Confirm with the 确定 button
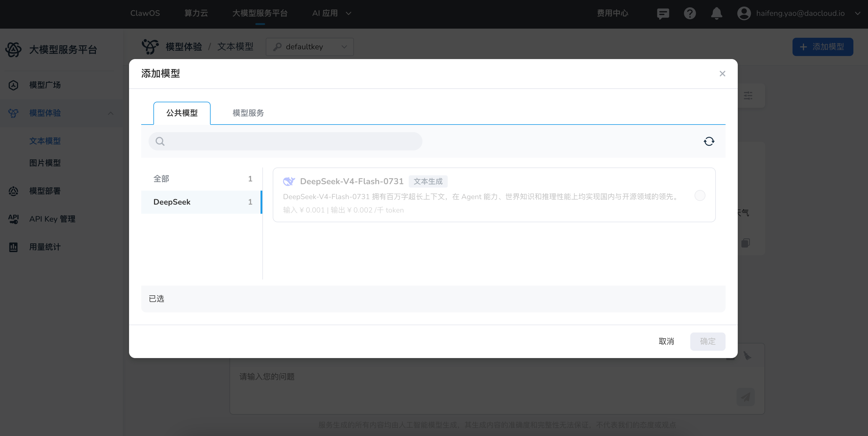The image size is (868, 436). click(x=708, y=341)
